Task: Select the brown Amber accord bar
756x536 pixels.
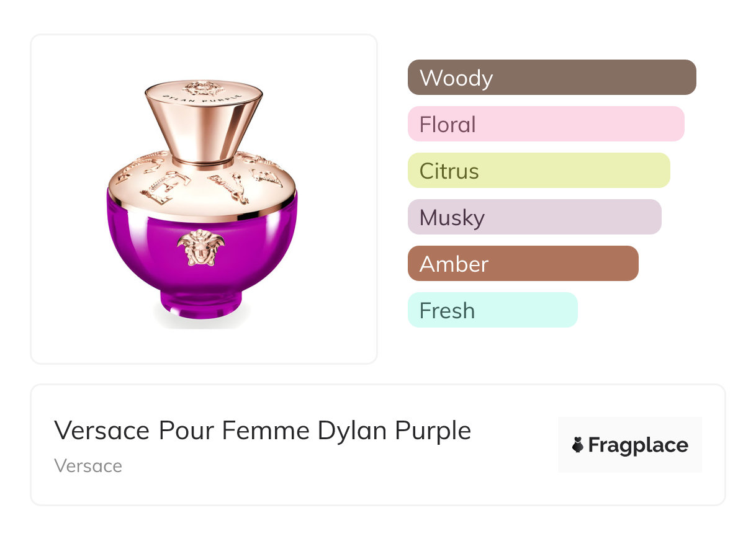Action: click(x=523, y=264)
